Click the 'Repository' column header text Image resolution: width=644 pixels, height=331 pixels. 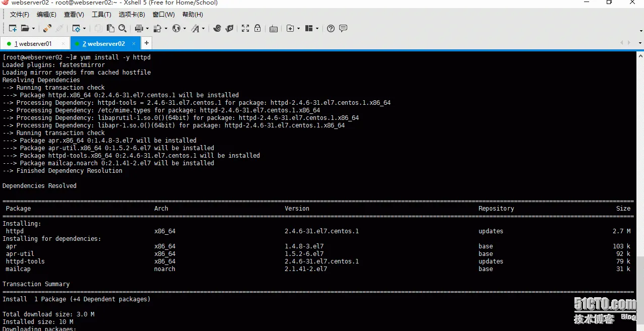pos(496,209)
